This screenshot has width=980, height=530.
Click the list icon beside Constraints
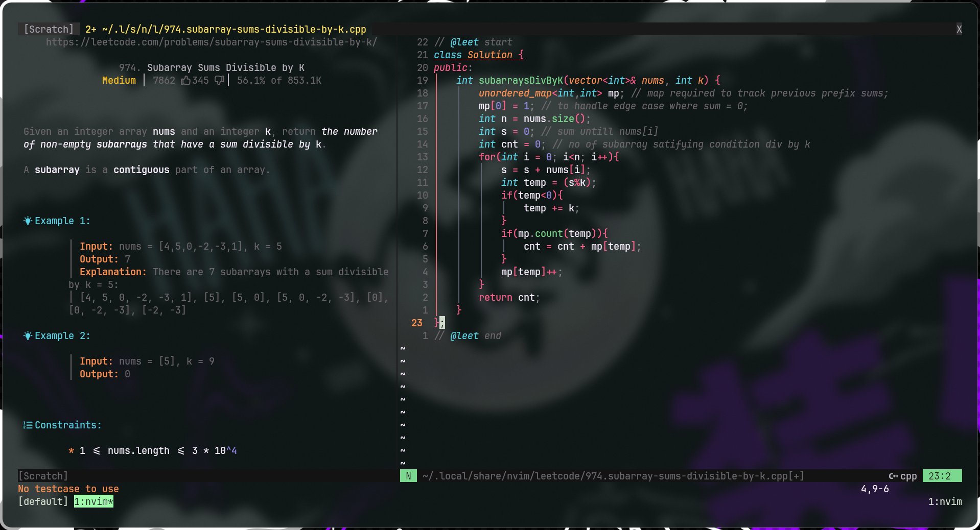28,425
